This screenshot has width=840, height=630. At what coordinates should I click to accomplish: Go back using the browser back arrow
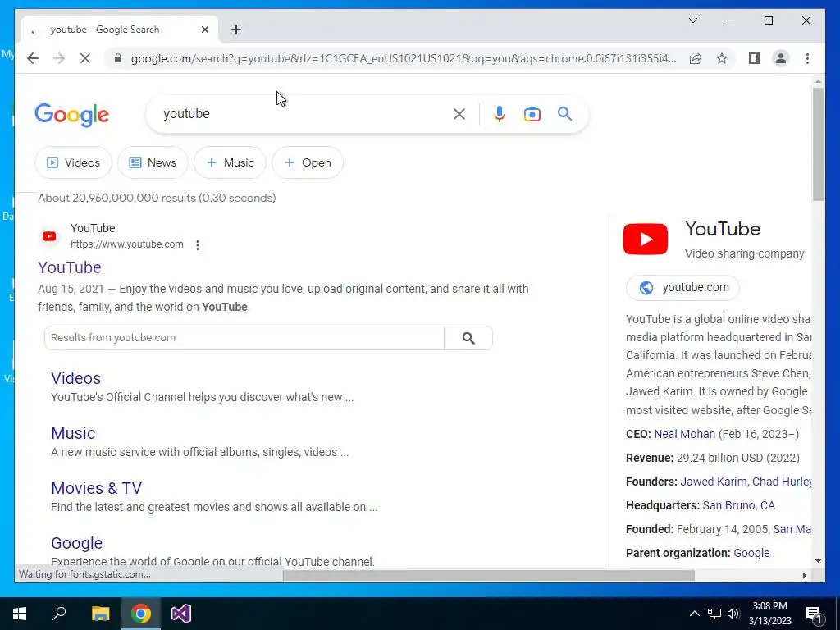[33, 58]
